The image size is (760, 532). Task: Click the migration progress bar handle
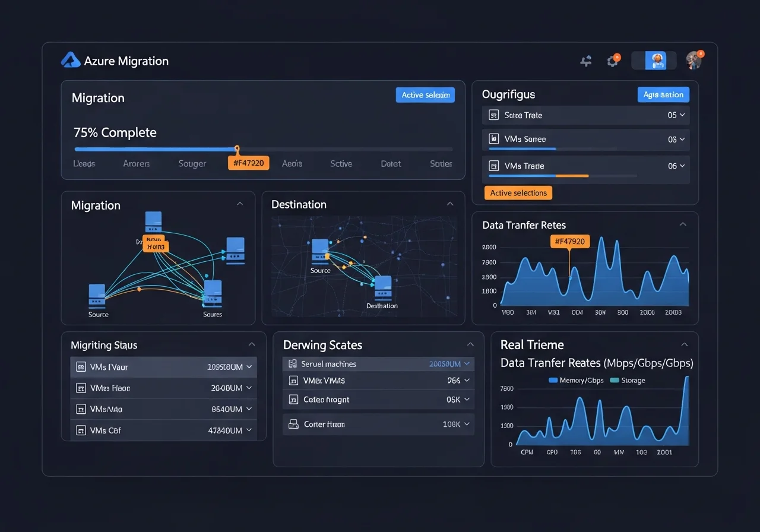237,148
